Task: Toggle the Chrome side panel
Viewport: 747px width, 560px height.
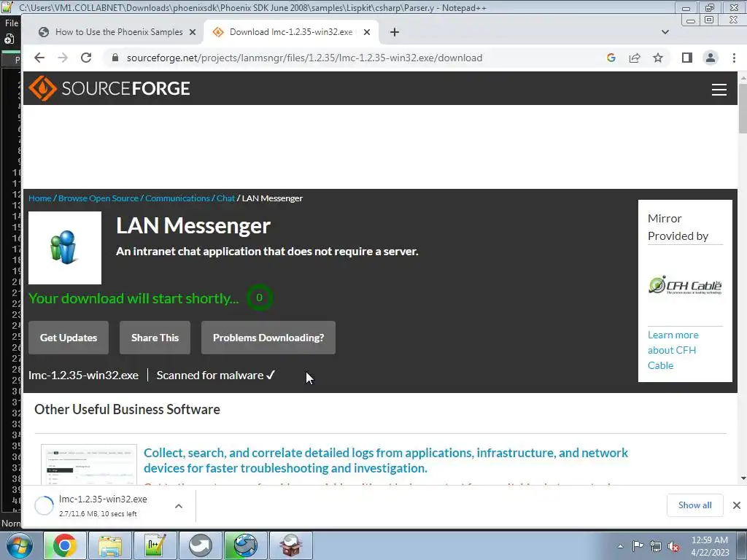Action: [x=686, y=58]
